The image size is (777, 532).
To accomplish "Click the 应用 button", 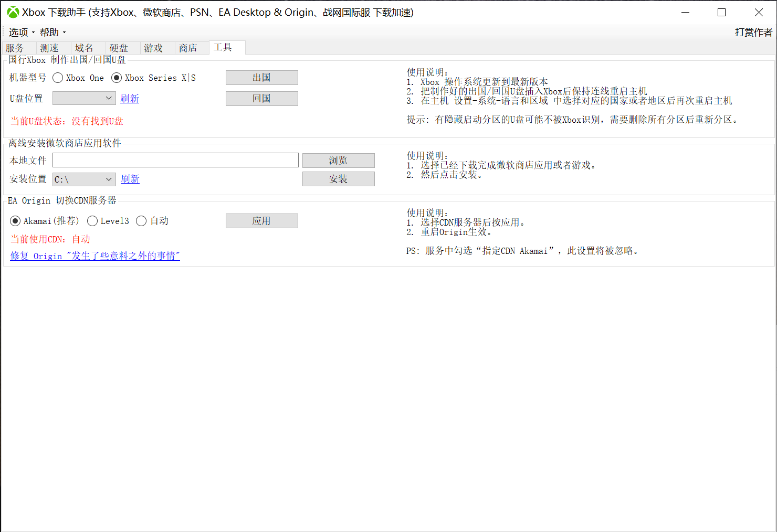I will [261, 221].
